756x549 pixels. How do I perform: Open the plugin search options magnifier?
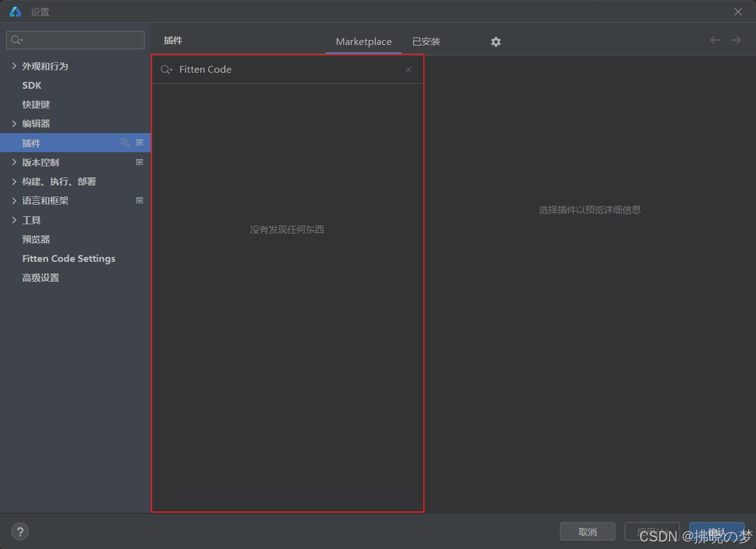166,70
